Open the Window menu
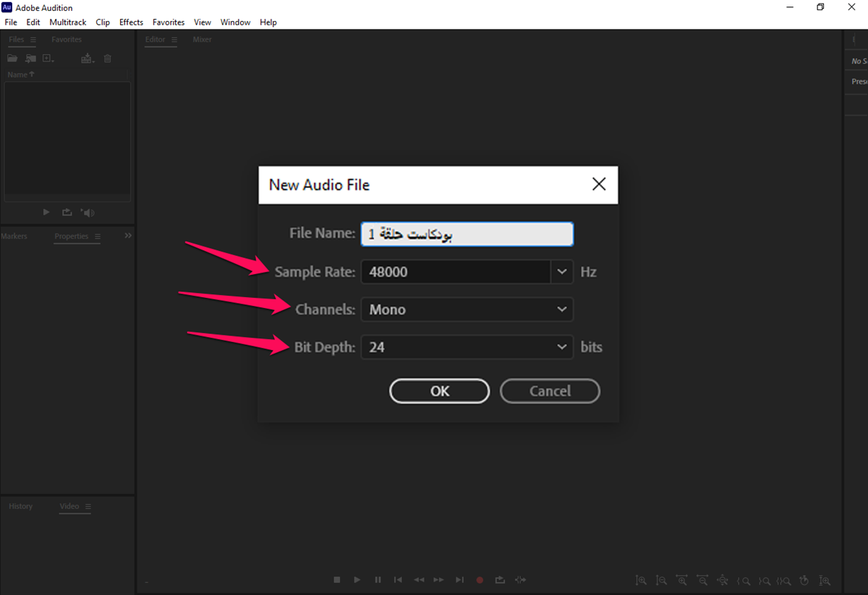The width and height of the screenshot is (868, 595). point(235,22)
